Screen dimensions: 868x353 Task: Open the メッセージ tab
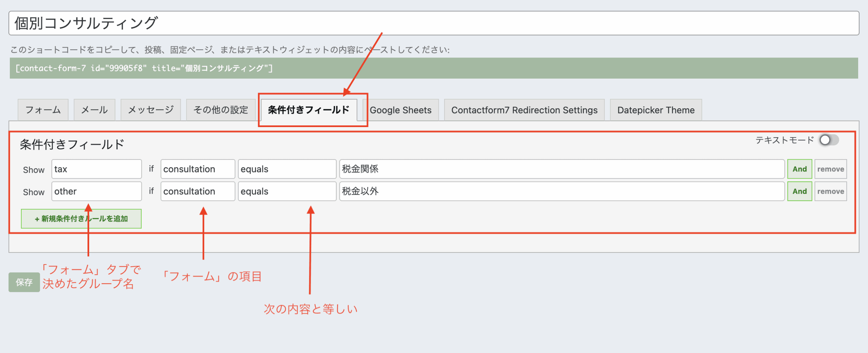point(151,110)
